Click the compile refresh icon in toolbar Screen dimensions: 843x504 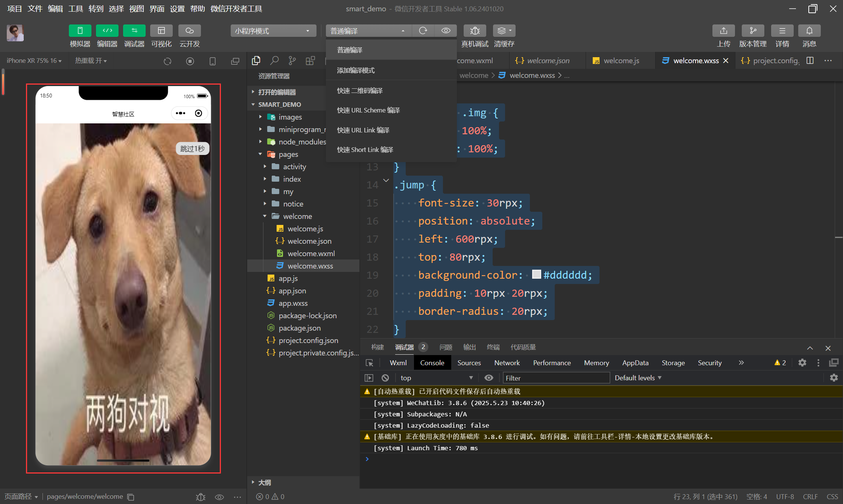pos(423,31)
